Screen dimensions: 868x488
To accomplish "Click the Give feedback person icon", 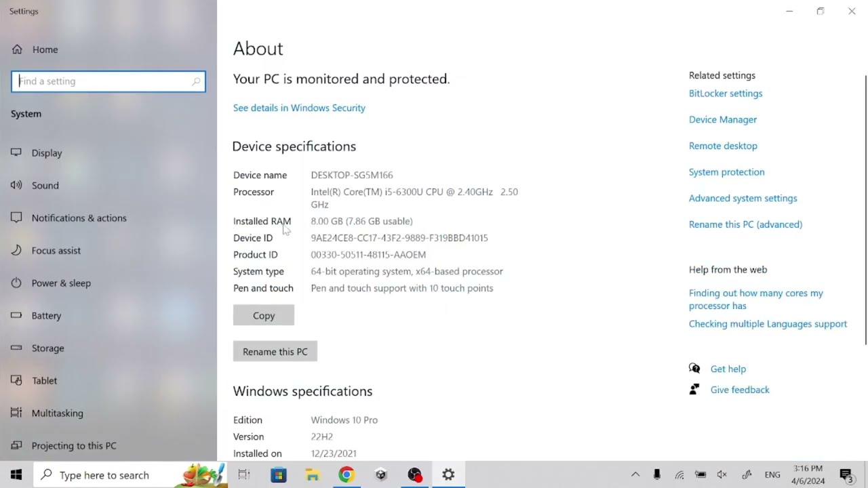I will [x=694, y=390].
